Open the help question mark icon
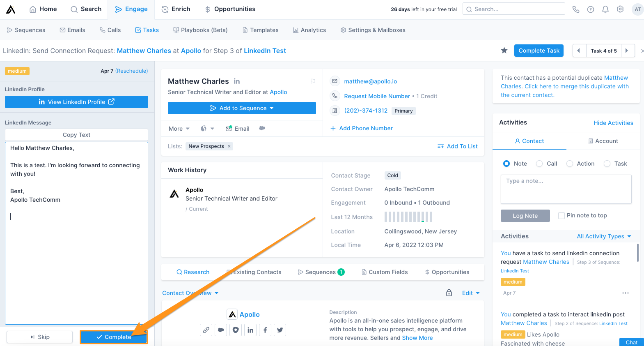This screenshot has height=346, width=644. [591, 9]
